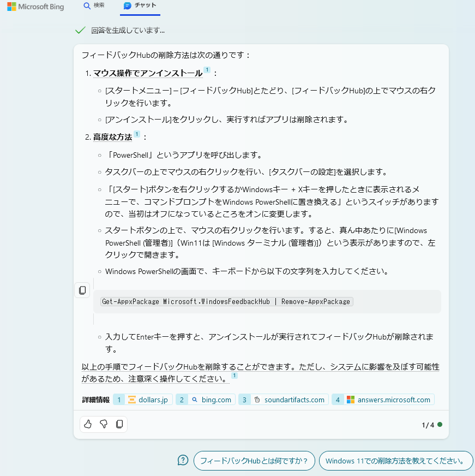This screenshot has height=476, width=475.
Task: Click the underlined sentence starting 以上の手順で
Action: point(261,373)
